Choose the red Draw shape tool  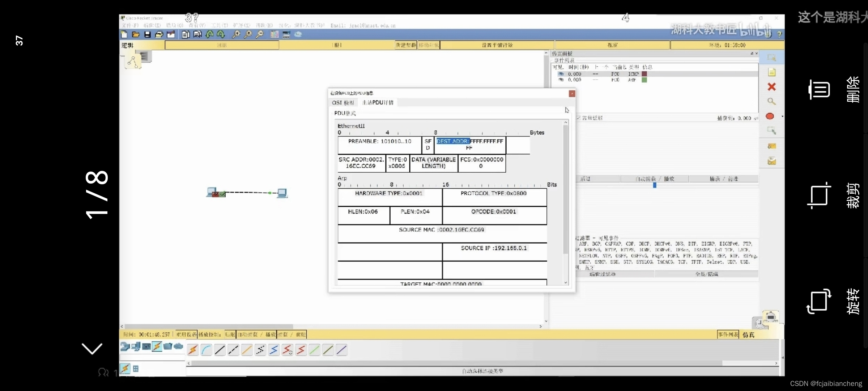point(770,116)
